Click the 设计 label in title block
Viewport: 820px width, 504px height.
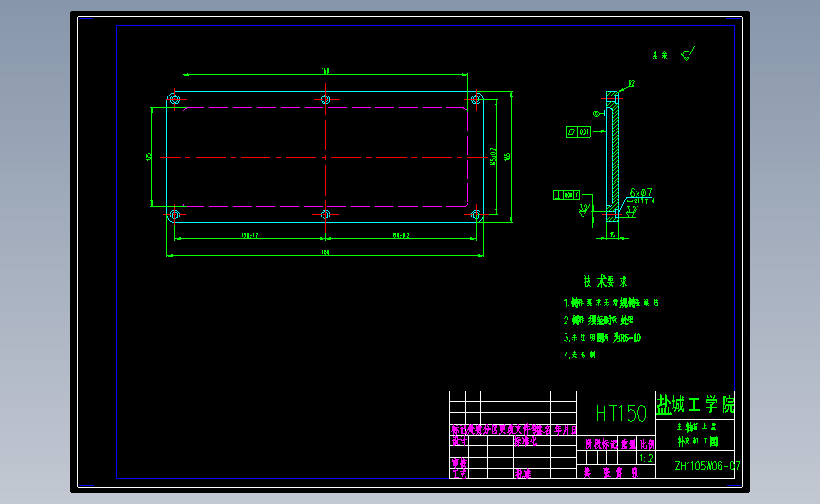(x=459, y=442)
